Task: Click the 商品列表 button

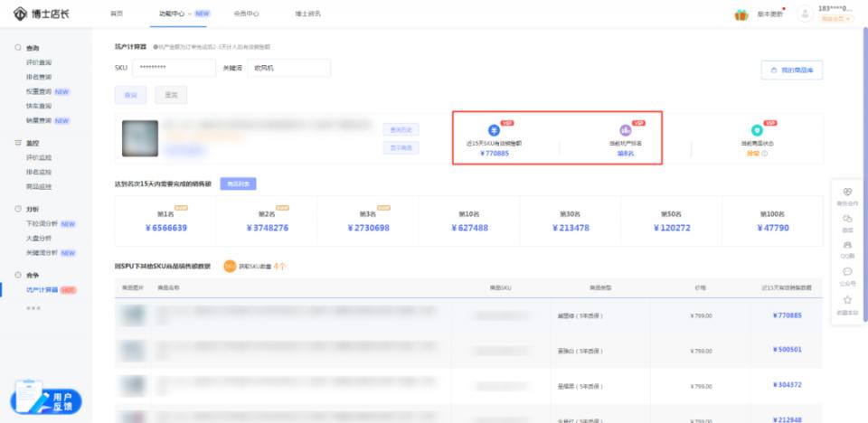Action: 238,183
